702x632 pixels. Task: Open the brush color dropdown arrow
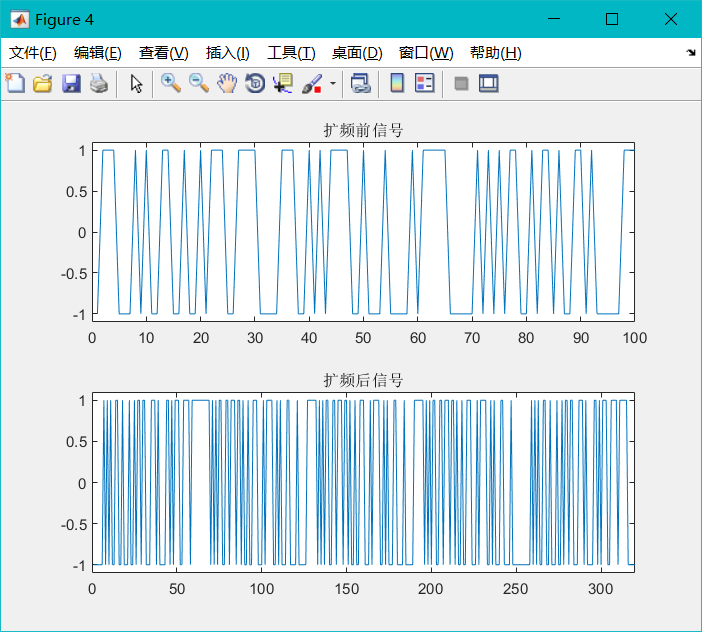(333, 83)
